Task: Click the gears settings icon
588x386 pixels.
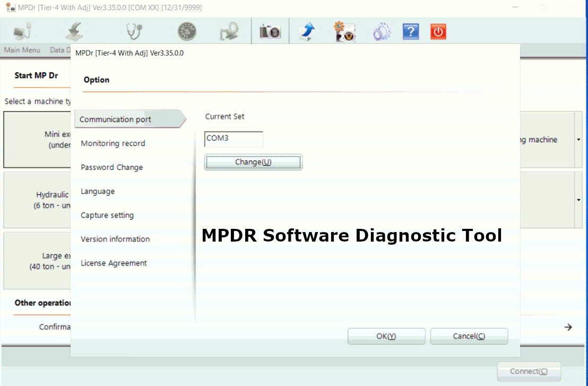Action: pyautogui.click(x=381, y=31)
